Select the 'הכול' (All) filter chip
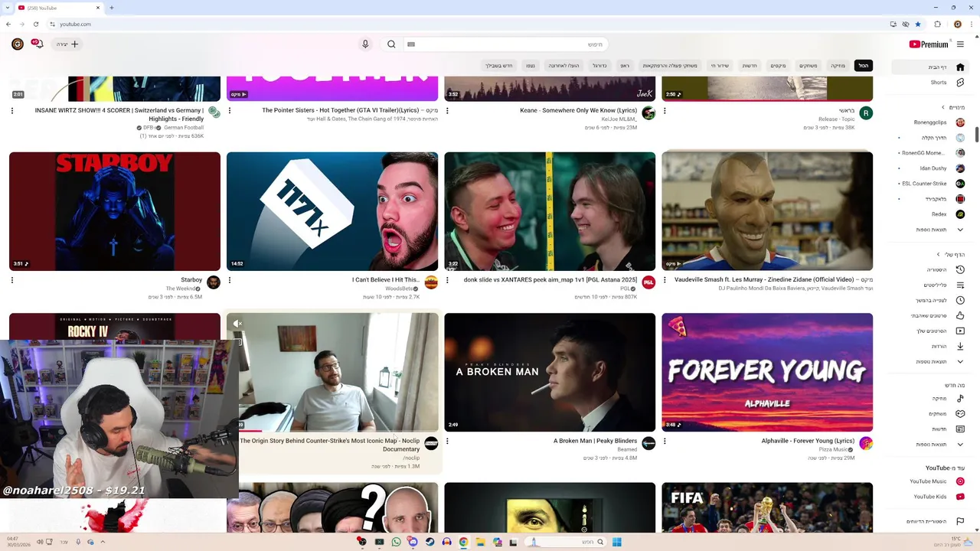 864,66
